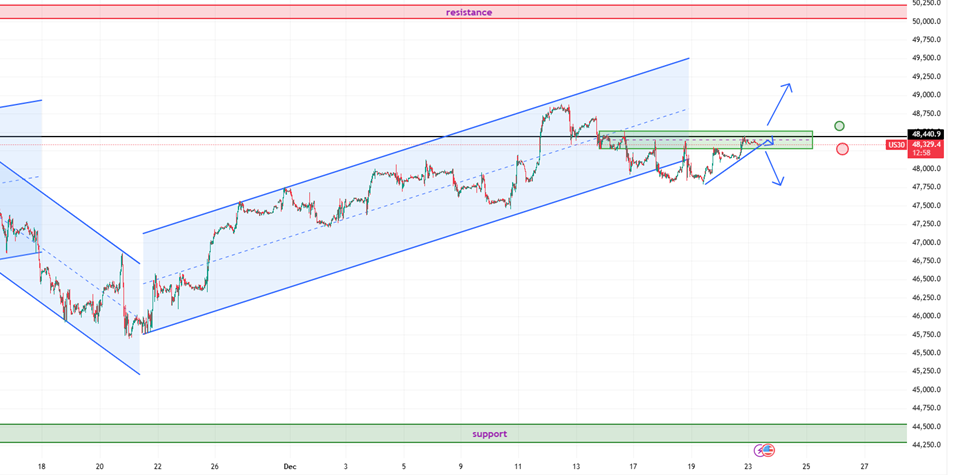Click the red 48,329.4 current price label

click(x=927, y=144)
